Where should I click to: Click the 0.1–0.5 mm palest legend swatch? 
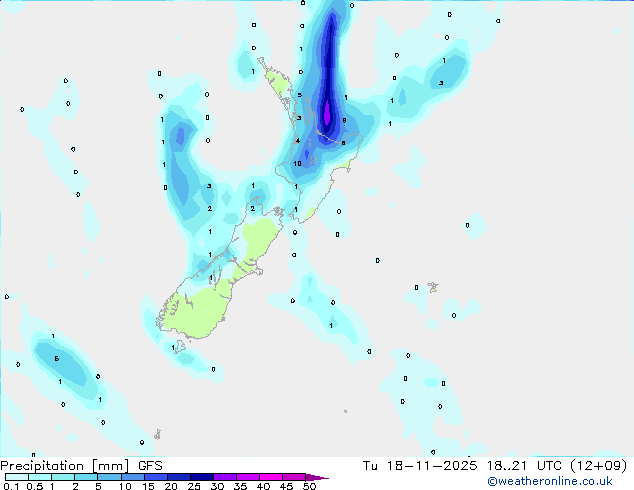[17, 477]
